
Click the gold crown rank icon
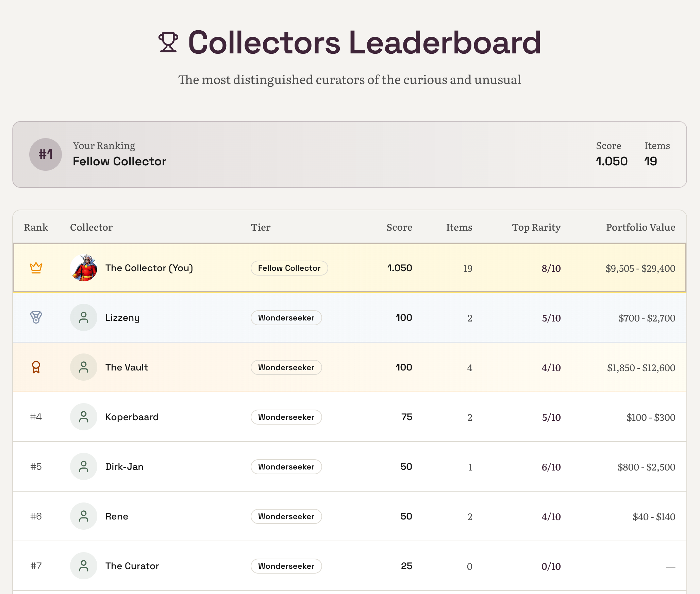36,268
